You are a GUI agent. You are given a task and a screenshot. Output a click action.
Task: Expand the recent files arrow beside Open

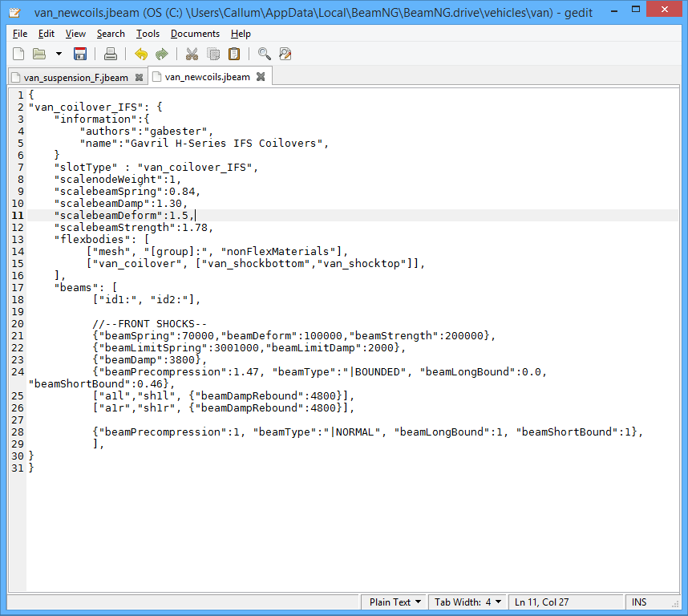(x=59, y=54)
